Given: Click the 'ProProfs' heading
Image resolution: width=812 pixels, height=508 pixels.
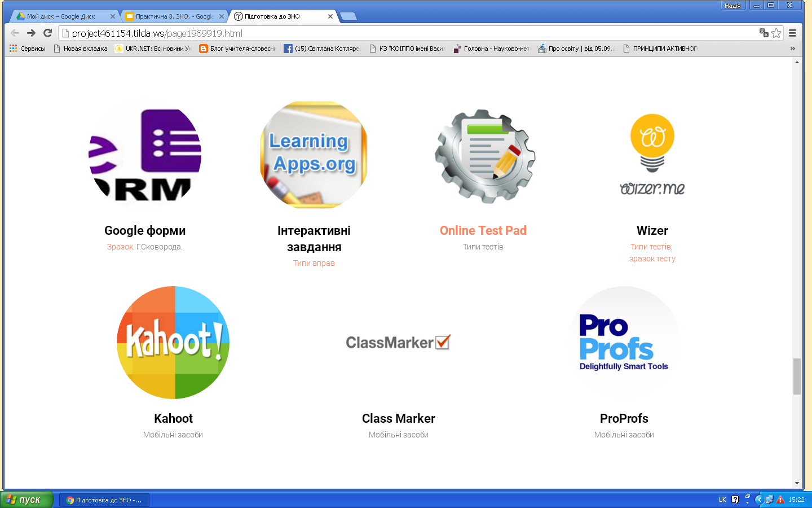Looking at the screenshot, I should tap(624, 418).
